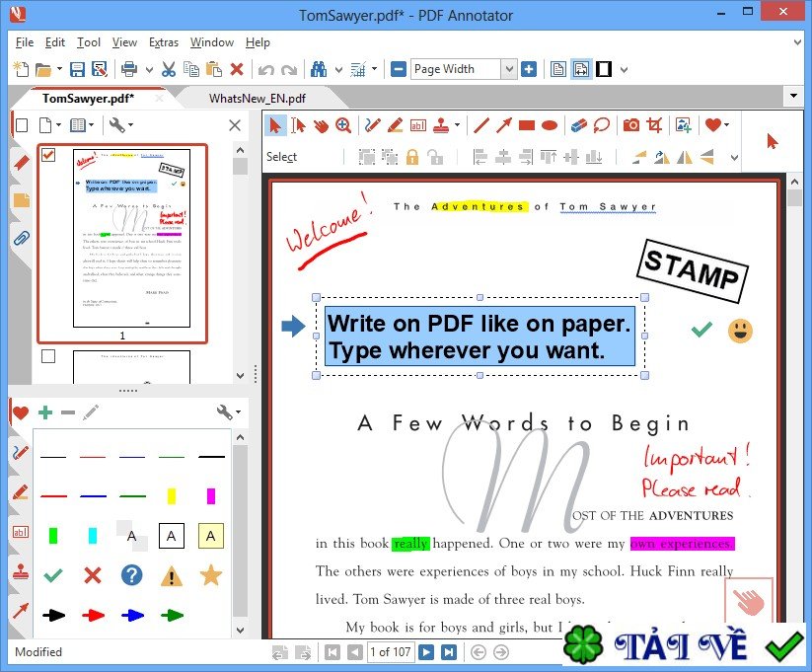This screenshot has height=672, width=812.
Task: Expand the Find dropdown arrow
Action: [338, 69]
